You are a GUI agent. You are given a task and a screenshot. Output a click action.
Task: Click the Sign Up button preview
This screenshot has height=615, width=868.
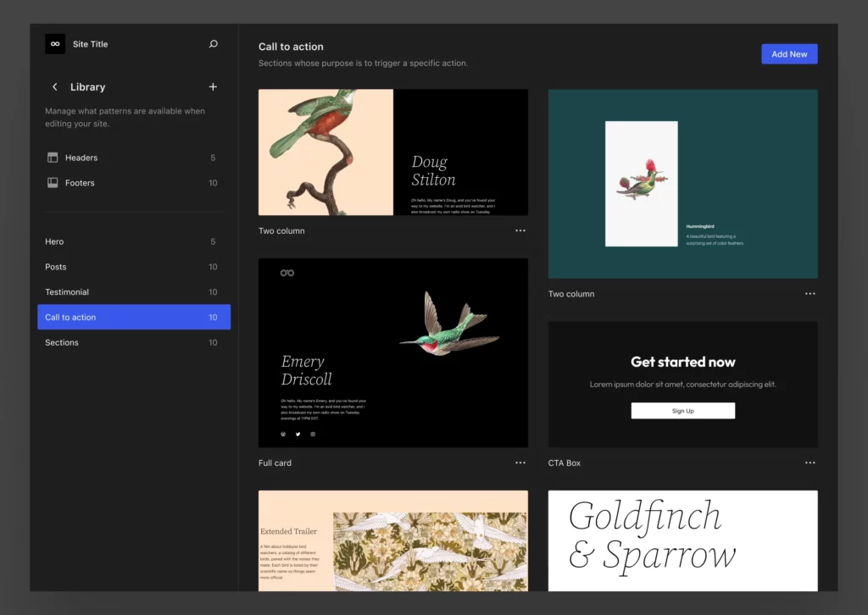click(x=682, y=411)
